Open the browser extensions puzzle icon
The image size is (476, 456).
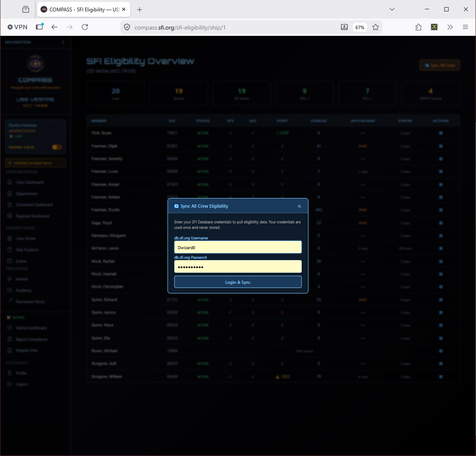click(418, 27)
